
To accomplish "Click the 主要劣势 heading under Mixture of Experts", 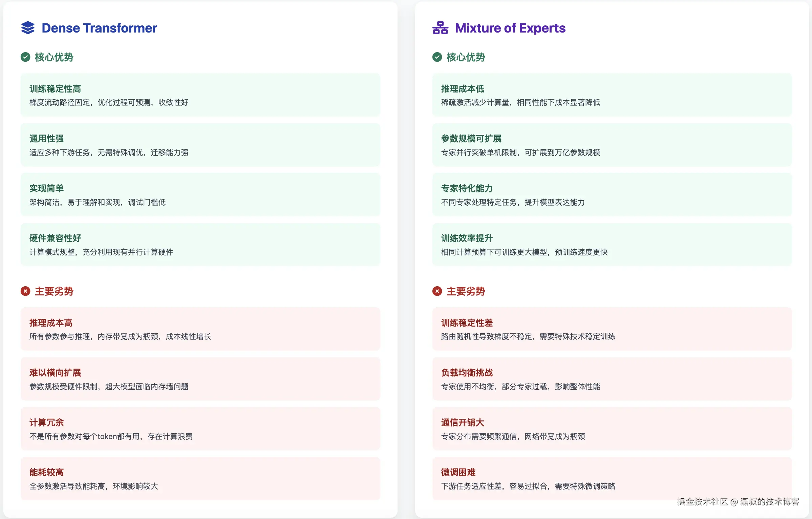I will [466, 291].
